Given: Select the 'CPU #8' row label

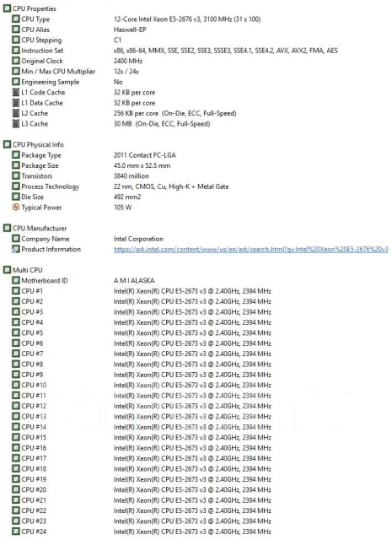Looking at the screenshot, I should point(32,364).
